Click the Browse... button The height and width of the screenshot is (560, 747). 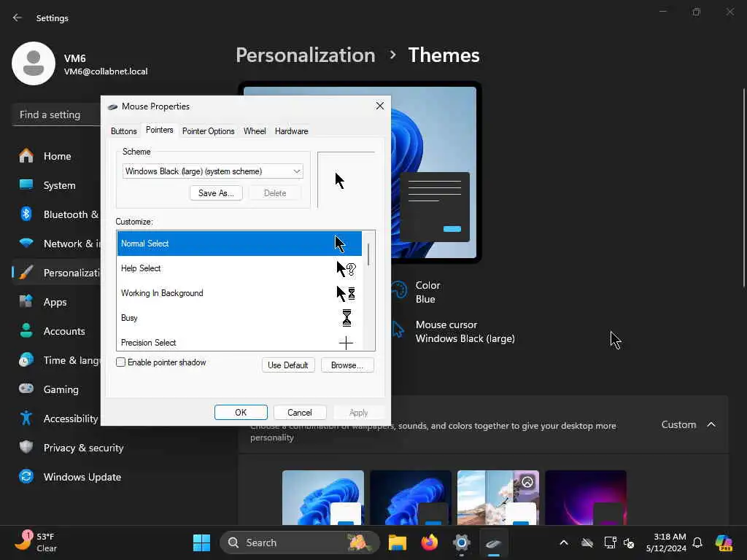click(347, 365)
